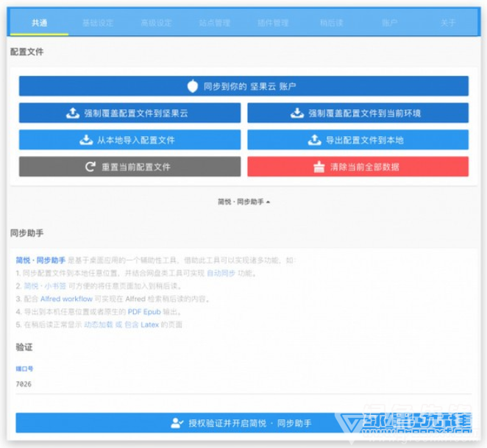
Task: Open the Alfred workflow link
Action: [66, 299]
